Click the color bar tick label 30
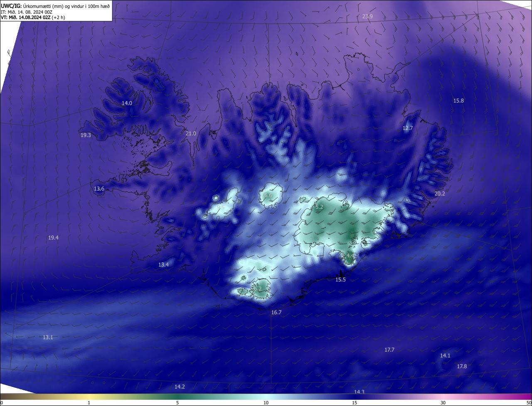The height and width of the screenshot is (406, 532). [x=443, y=403]
